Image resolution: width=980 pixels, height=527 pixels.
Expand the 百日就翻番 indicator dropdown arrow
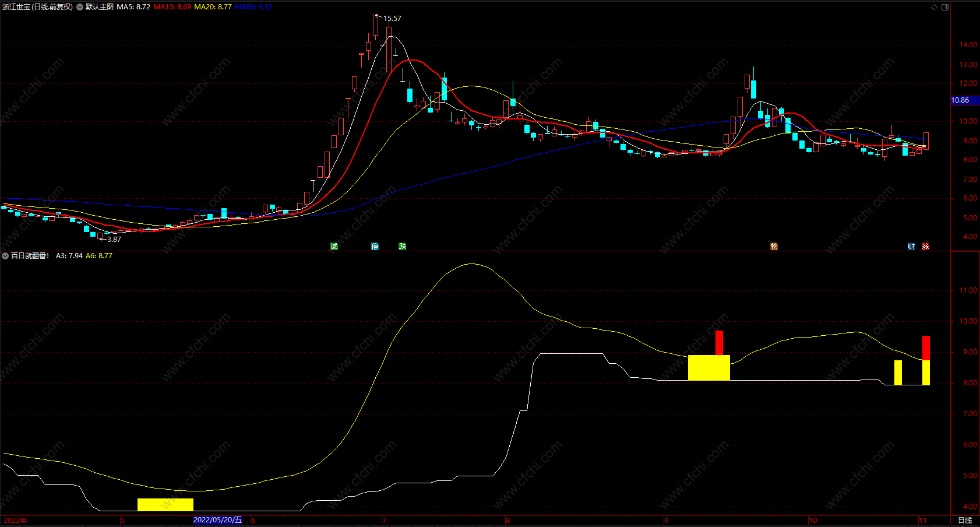pos(5,256)
